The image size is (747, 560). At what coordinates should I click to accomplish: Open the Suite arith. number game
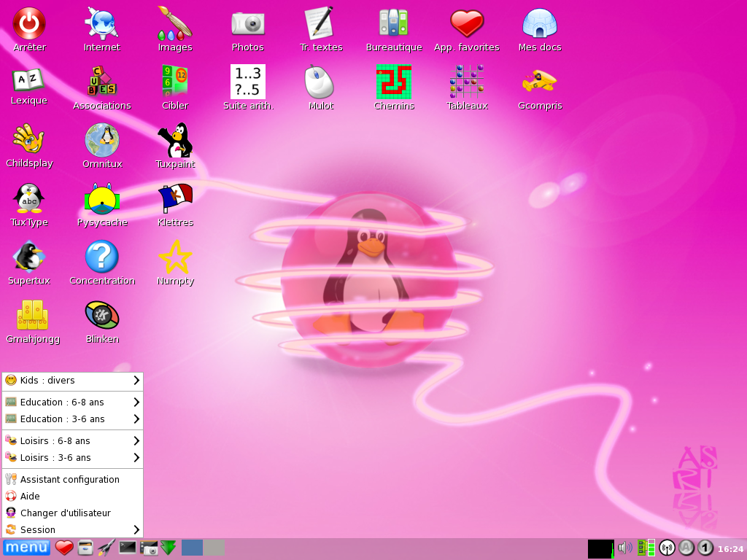point(248,82)
